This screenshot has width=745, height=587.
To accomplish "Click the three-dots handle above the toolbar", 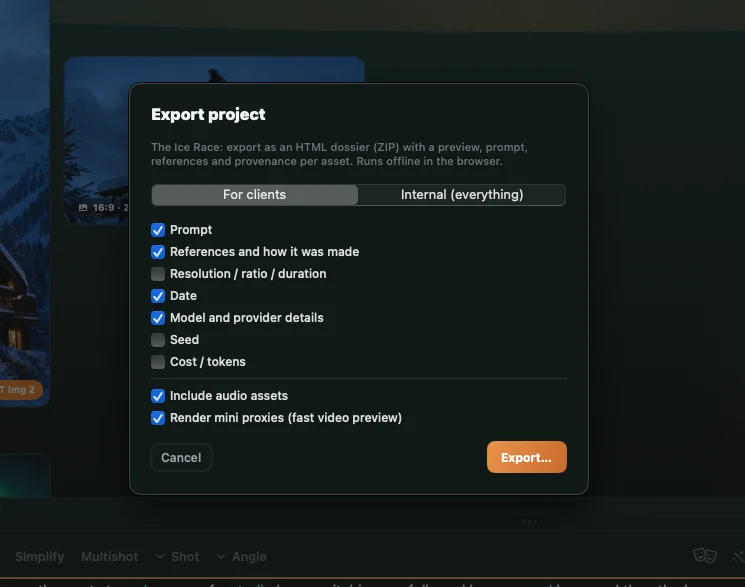I will (x=529, y=521).
